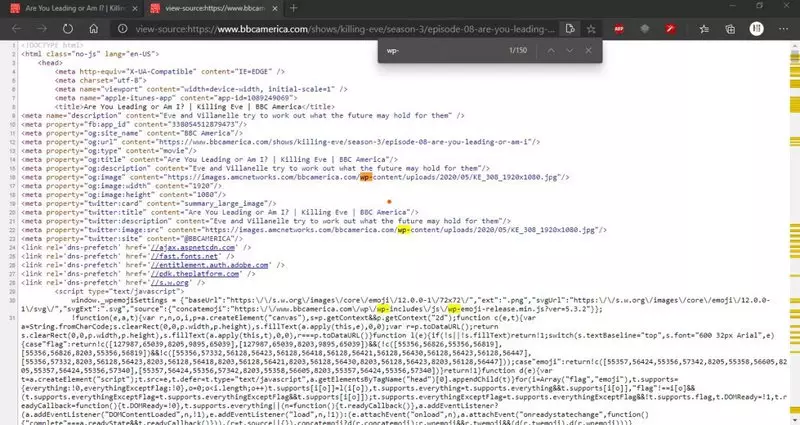Open the //fast.fonts.net link
Screen dimensions: 800x425
(x=184, y=256)
